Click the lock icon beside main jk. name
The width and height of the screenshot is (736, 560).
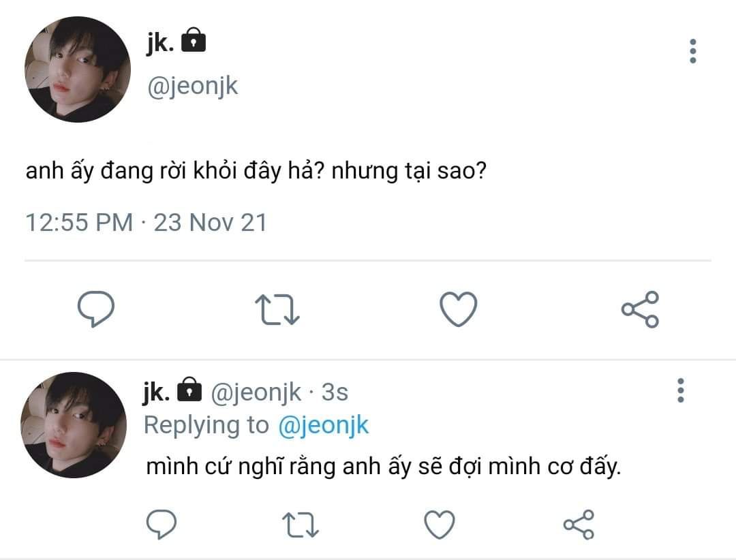coord(194,40)
